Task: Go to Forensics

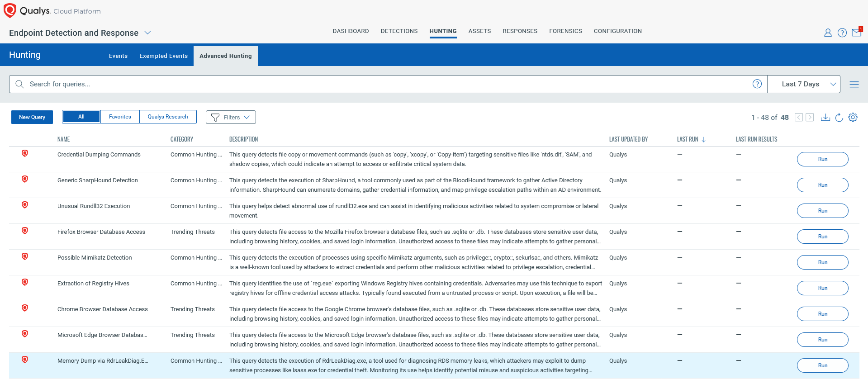Action: (565, 31)
